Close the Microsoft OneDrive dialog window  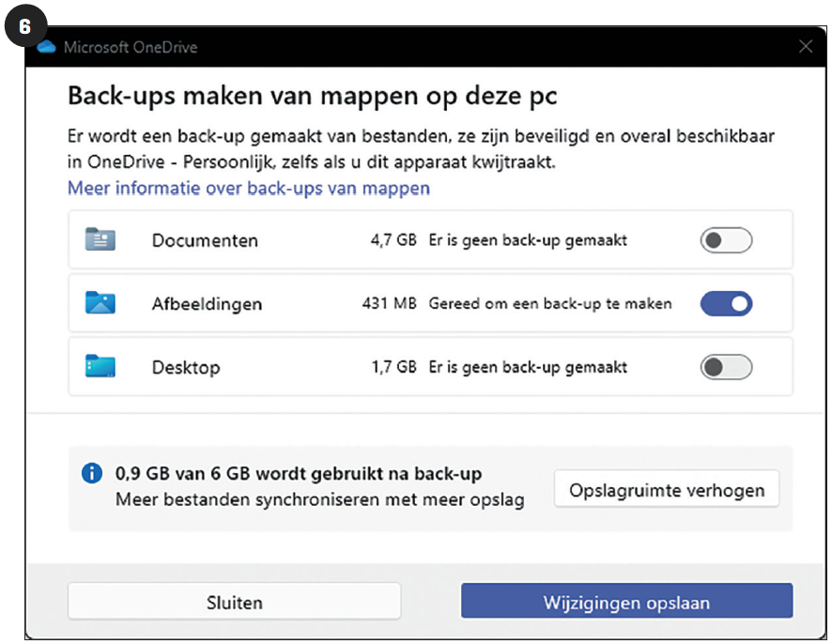click(x=806, y=47)
